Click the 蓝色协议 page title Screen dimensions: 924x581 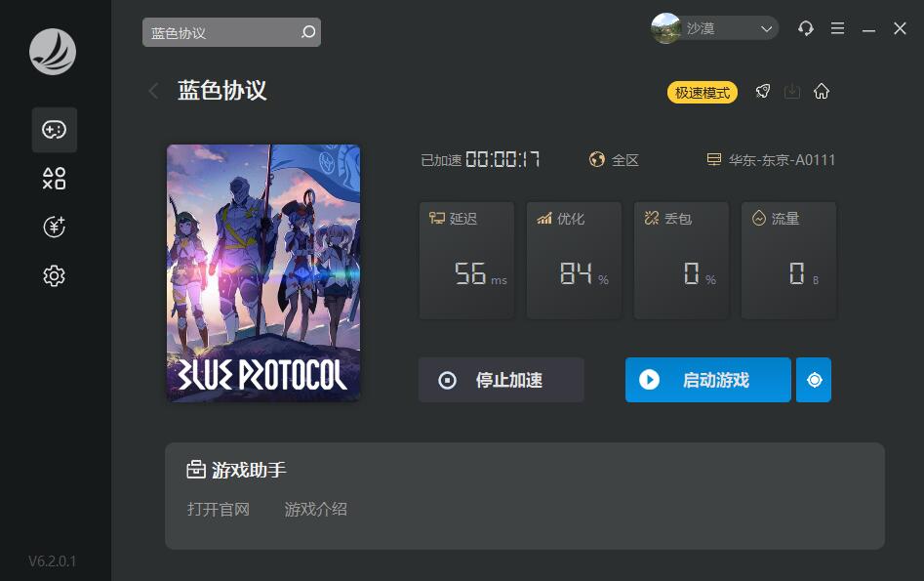point(222,91)
